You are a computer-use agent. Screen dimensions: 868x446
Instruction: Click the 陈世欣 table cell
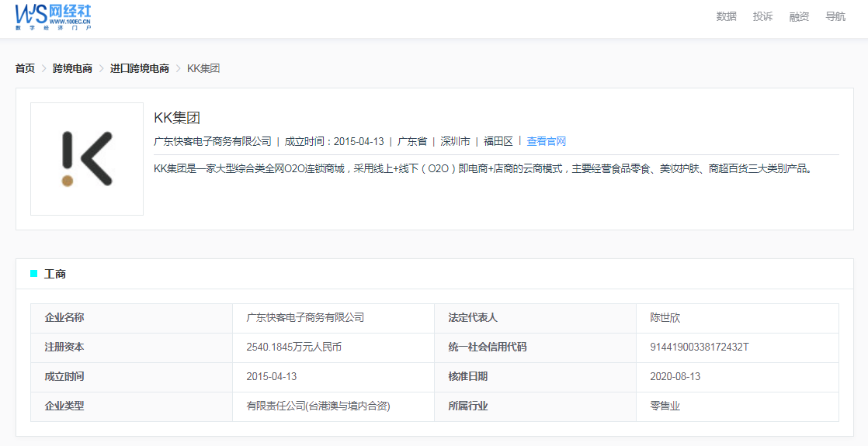tap(665, 317)
